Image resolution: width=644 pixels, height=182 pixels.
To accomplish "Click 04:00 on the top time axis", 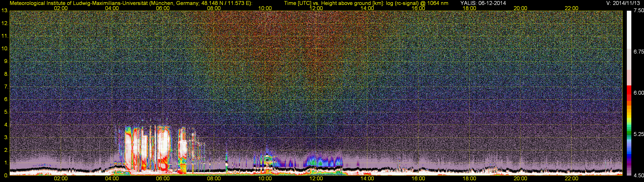I will point(112,8).
